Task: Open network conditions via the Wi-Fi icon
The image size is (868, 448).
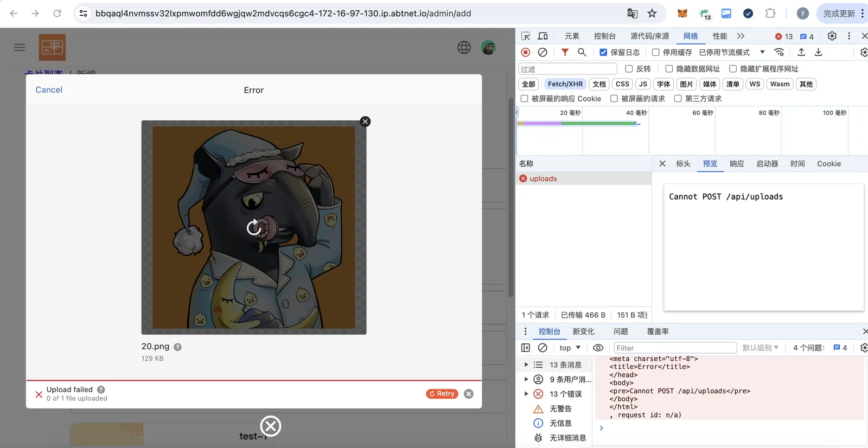Action: coord(779,52)
